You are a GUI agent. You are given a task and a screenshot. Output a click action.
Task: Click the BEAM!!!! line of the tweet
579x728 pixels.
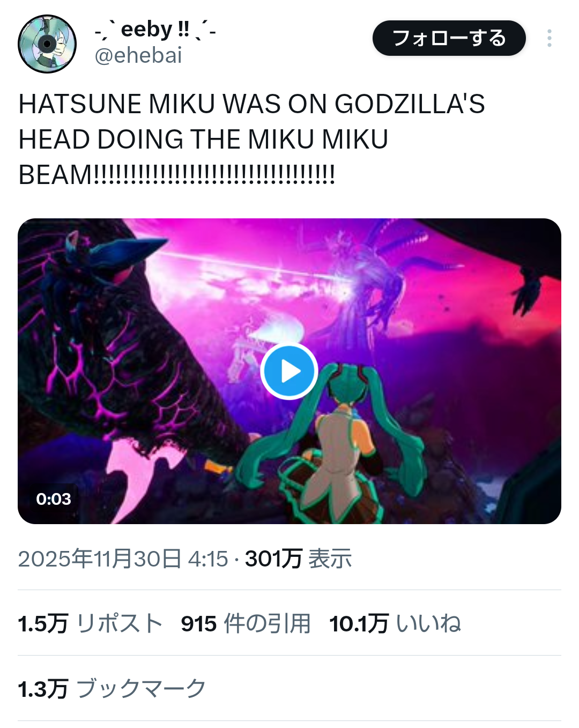[177, 175]
